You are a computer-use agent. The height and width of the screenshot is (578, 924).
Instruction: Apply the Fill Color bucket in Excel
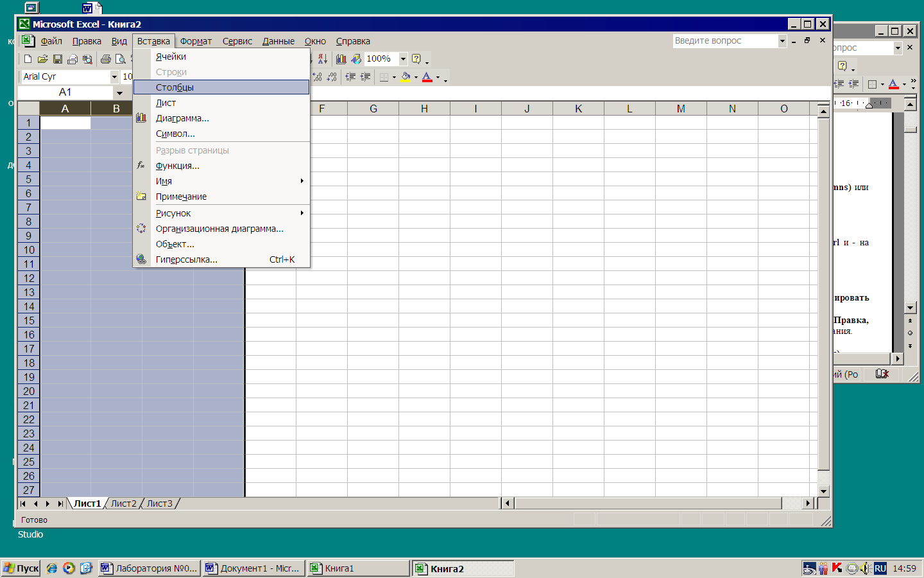[x=406, y=77]
